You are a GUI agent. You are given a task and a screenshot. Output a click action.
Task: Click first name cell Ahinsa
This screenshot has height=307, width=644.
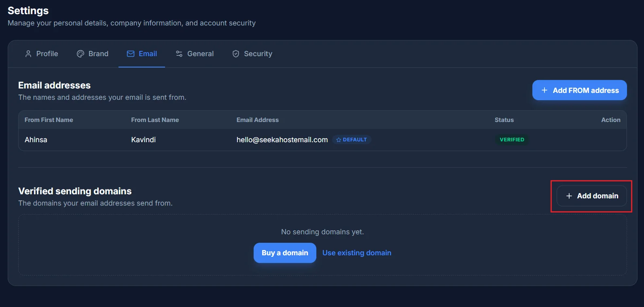[36, 140]
